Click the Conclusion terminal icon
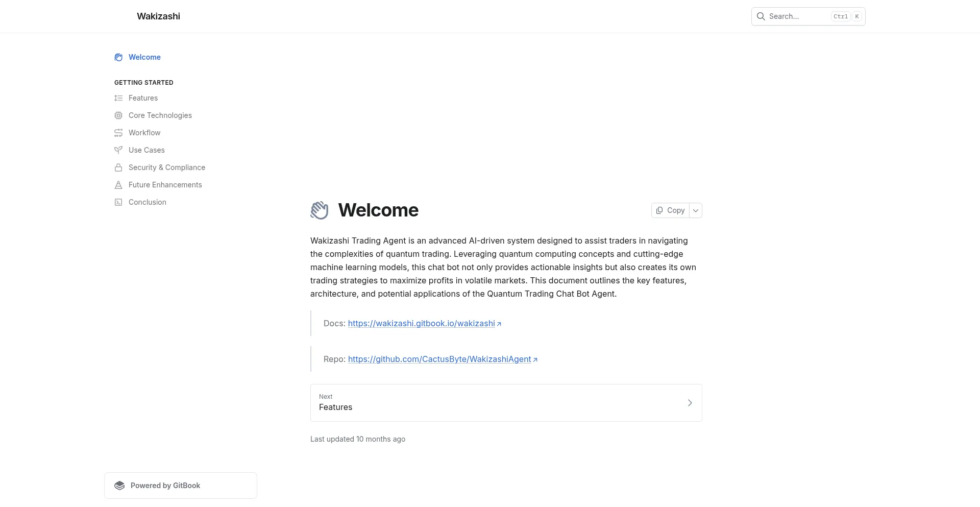Image resolution: width=980 pixels, height=507 pixels. tap(118, 202)
